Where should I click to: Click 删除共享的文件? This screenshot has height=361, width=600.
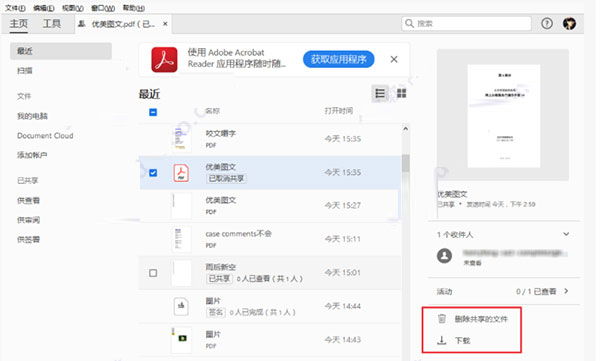[x=481, y=319]
